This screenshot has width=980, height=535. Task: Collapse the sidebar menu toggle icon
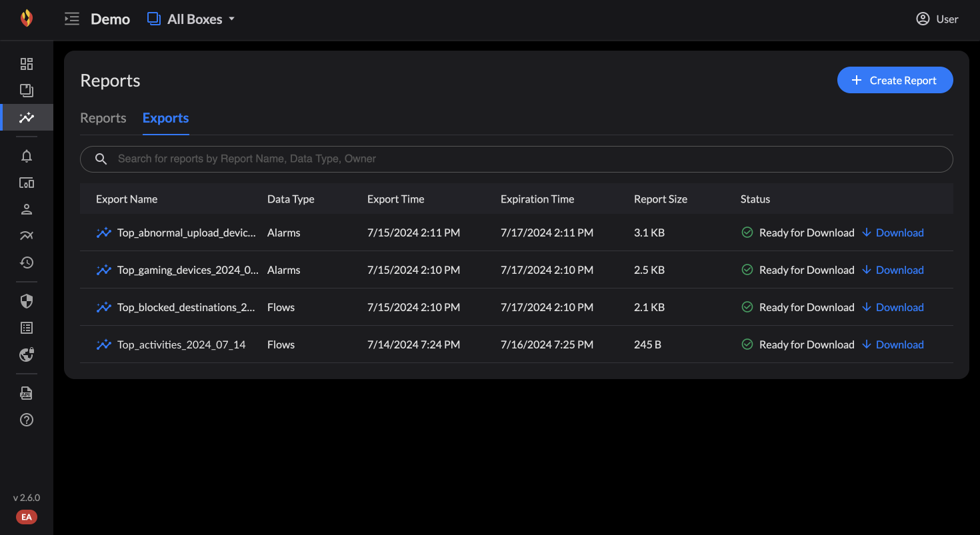71,19
